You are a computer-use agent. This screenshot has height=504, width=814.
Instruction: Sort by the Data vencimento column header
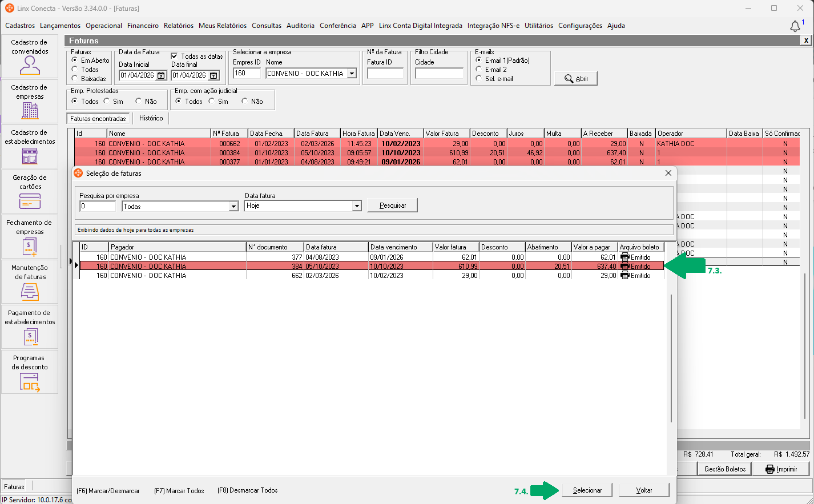[400, 247]
